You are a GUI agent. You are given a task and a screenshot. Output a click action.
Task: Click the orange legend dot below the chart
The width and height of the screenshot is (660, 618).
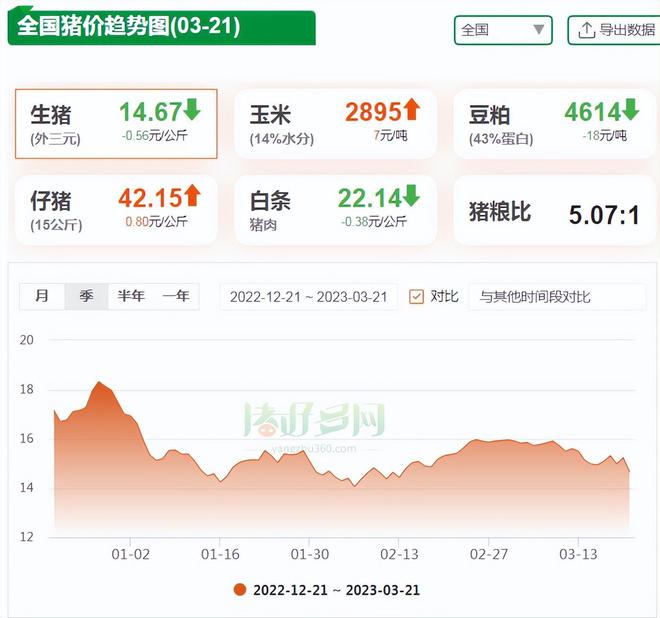coord(239,590)
